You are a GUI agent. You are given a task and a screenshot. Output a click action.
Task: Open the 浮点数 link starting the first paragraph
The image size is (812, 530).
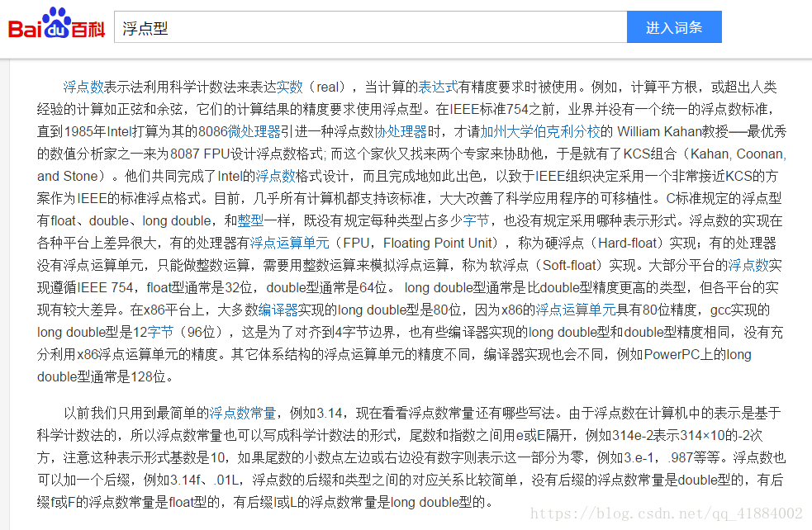tap(83, 87)
